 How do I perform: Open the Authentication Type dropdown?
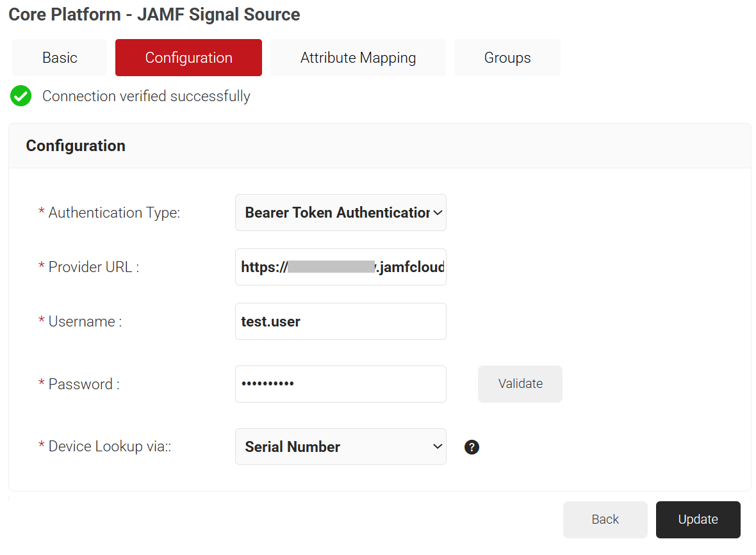coord(340,213)
